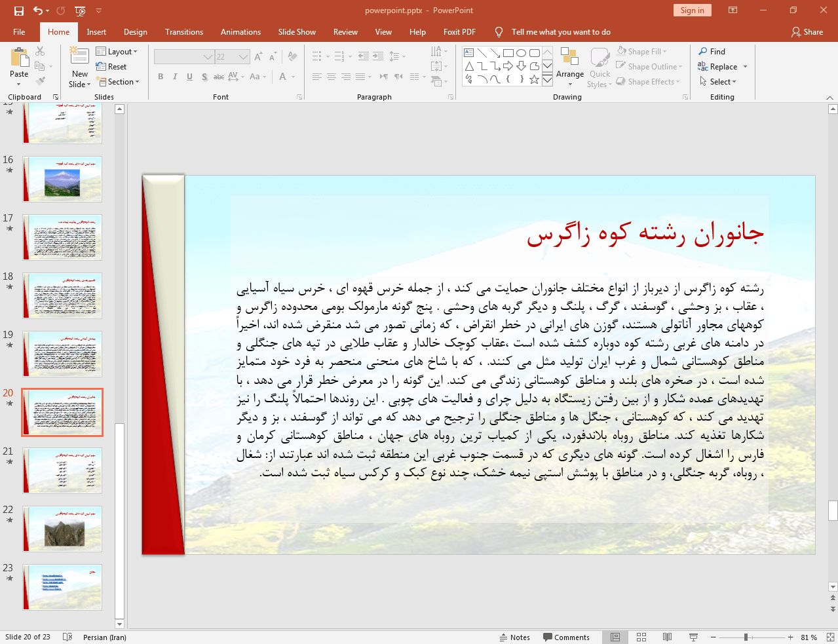The height and width of the screenshot is (644, 838).
Task: Reset the slide layout
Action: 111,66
